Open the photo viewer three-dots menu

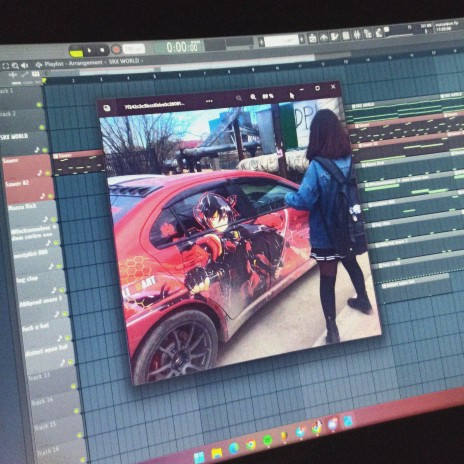[209, 101]
